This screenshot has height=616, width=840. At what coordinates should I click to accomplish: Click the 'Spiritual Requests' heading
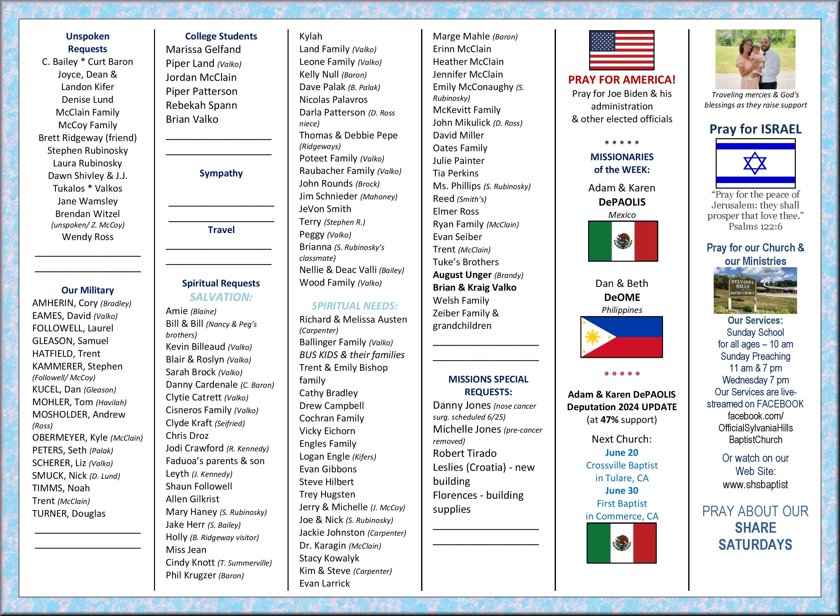[x=221, y=283]
